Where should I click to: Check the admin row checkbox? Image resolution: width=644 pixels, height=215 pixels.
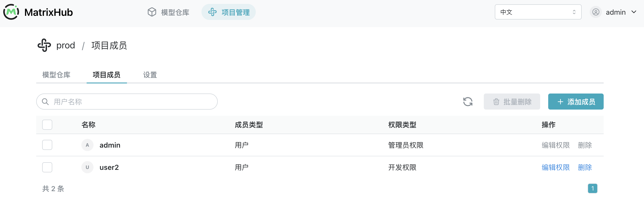tap(47, 145)
